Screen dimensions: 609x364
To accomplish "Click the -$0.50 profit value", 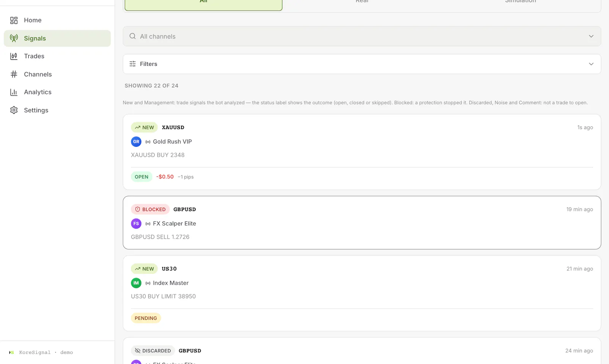I will (165, 177).
